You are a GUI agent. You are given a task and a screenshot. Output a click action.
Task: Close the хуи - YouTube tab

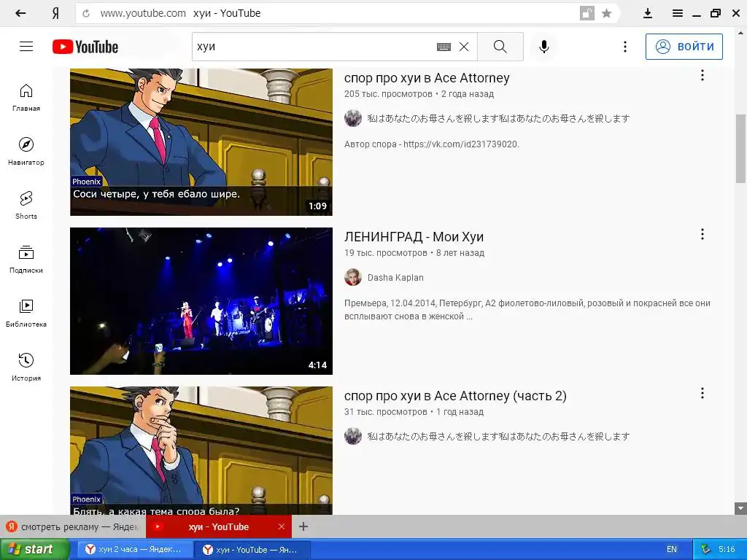coord(282,526)
